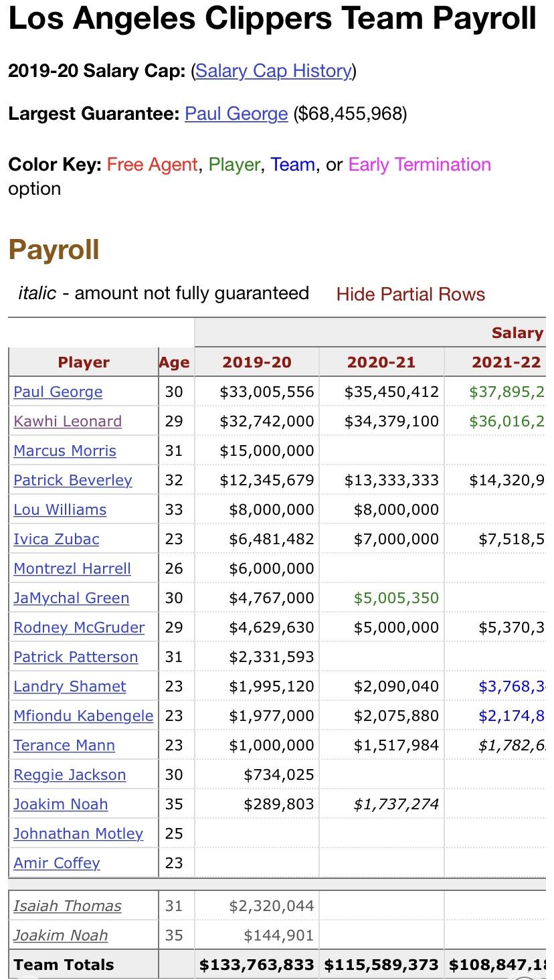Select Patrick Beverley in the table
The height and width of the screenshot is (980, 554).
coord(73,480)
